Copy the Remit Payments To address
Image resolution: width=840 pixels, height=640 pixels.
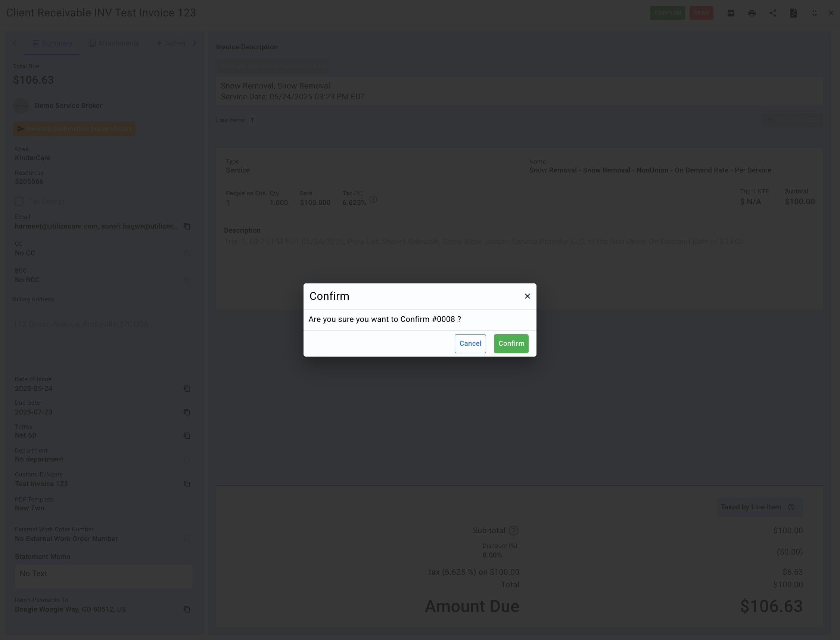[187, 609]
